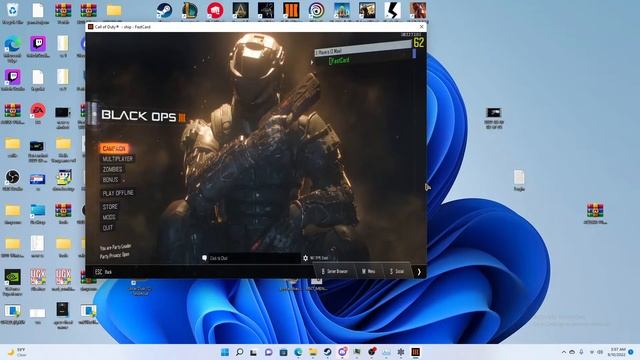Choose MULTIPLAYER from the game menu
The height and width of the screenshot is (360, 640).
[x=118, y=159]
